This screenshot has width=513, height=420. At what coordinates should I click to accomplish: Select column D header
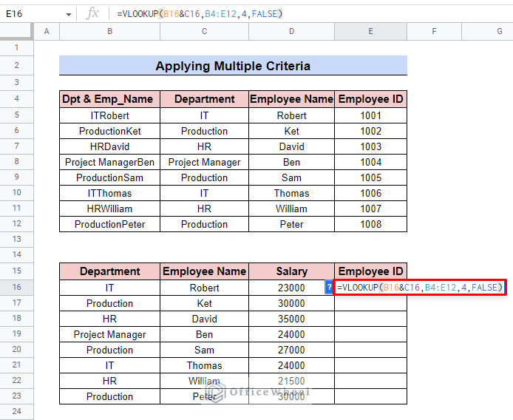tap(291, 32)
